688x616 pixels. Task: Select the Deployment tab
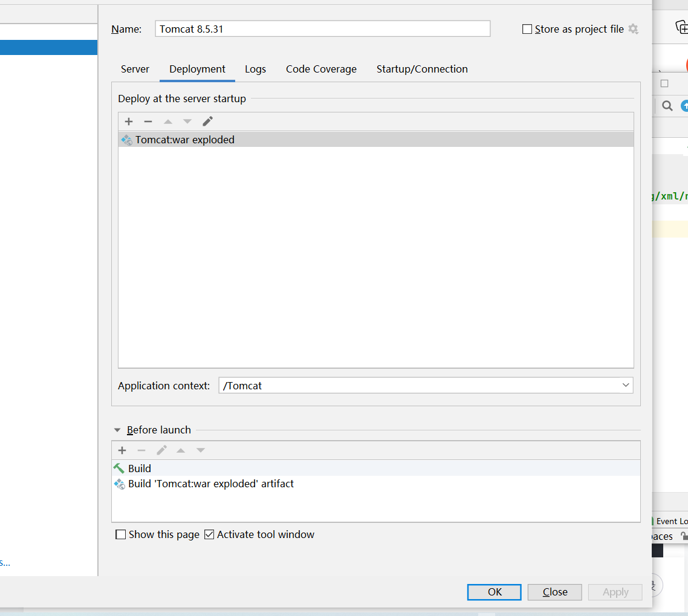tap(198, 69)
